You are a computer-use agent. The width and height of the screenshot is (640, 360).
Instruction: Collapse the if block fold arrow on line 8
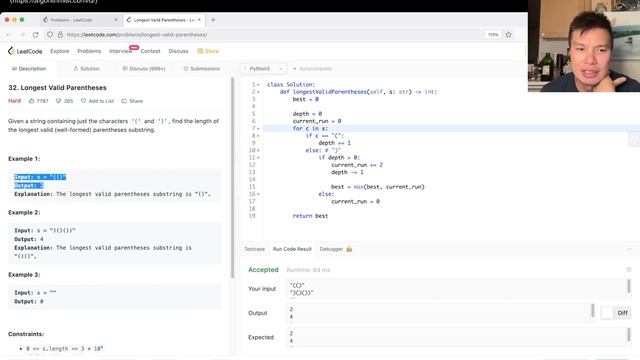(x=258, y=136)
